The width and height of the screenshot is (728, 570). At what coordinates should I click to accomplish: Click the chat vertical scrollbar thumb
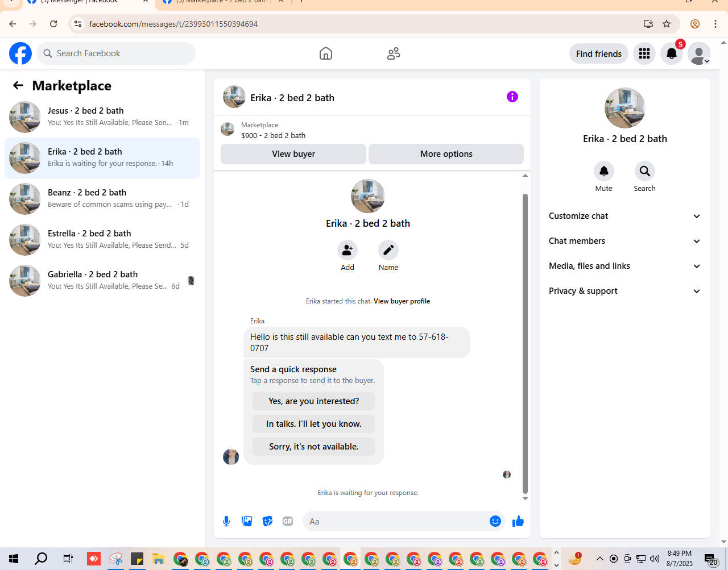pyautogui.click(x=525, y=344)
